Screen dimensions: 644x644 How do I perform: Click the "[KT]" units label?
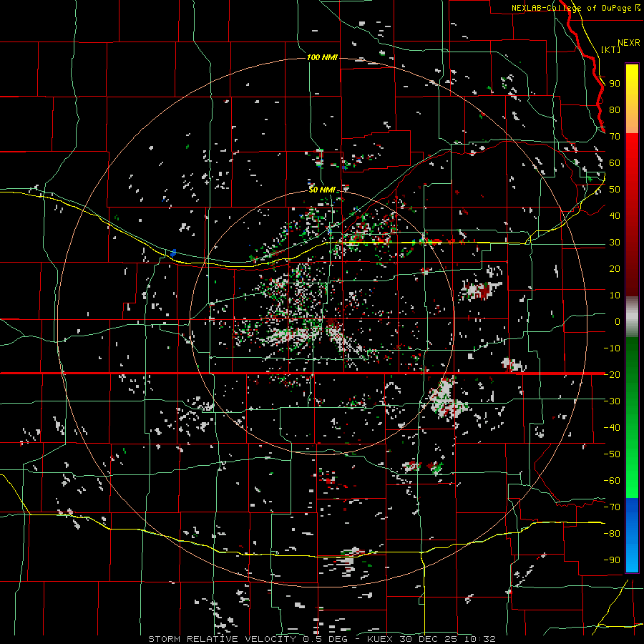610,49
